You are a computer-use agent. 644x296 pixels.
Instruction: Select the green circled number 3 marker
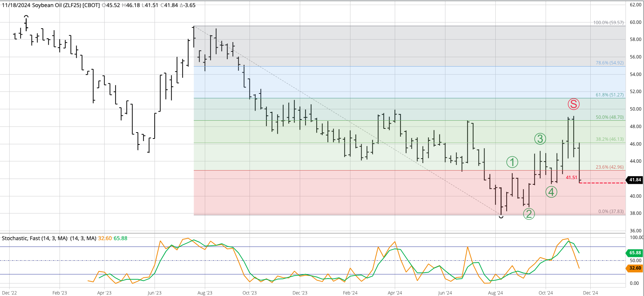click(540, 139)
